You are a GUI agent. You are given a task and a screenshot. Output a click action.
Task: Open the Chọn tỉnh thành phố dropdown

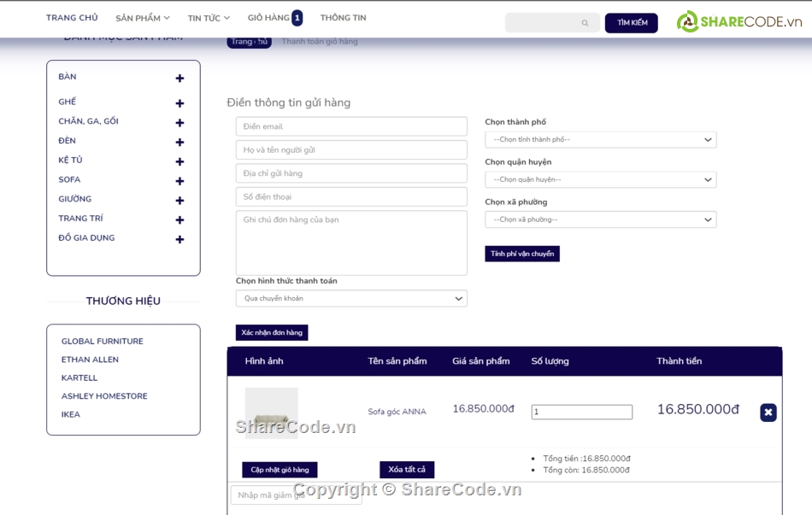pos(600,139)
